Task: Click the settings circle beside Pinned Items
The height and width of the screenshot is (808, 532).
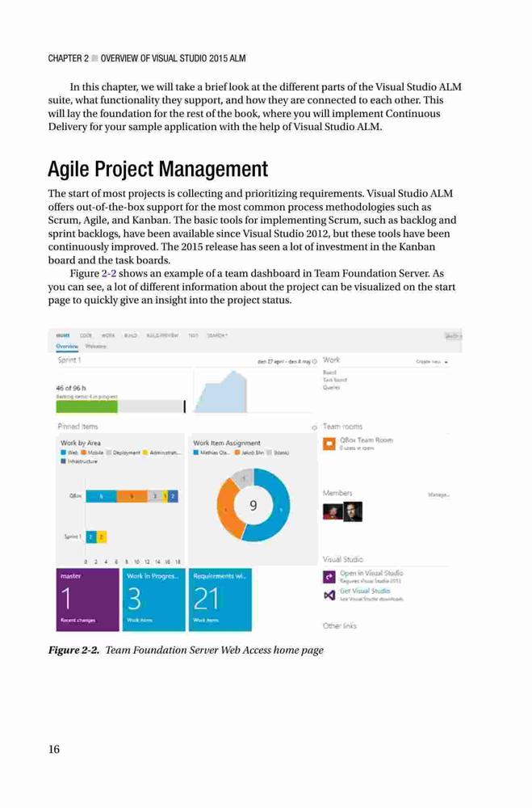Action: tap(314, 427)
